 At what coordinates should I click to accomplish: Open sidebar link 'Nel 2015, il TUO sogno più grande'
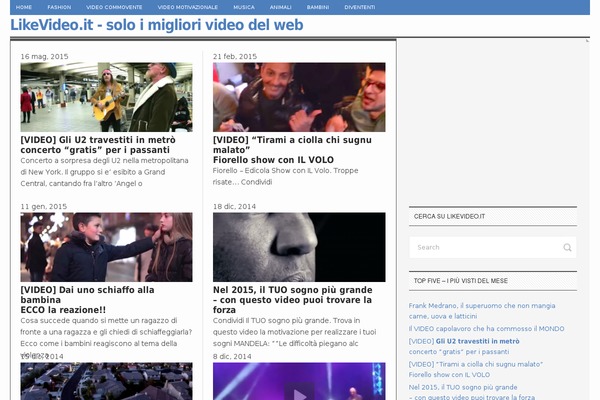click(x=472, y=392)
